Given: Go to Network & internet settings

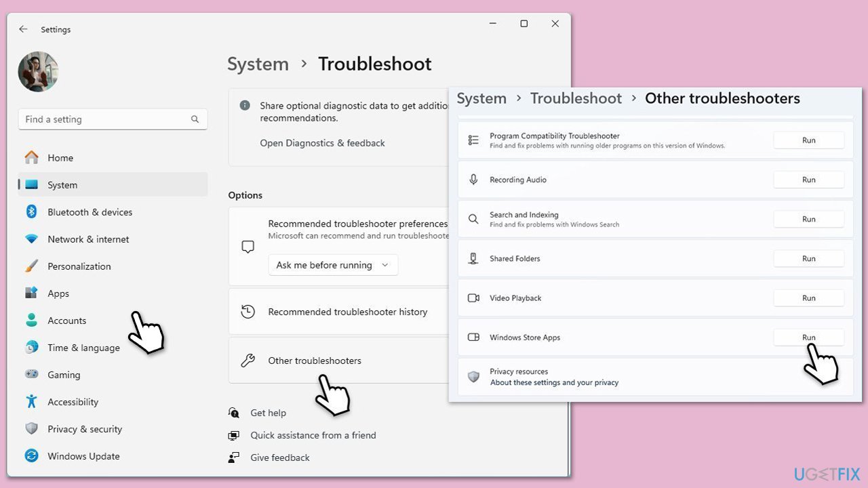Looking at the screenshot, I should tap(113, 239).
